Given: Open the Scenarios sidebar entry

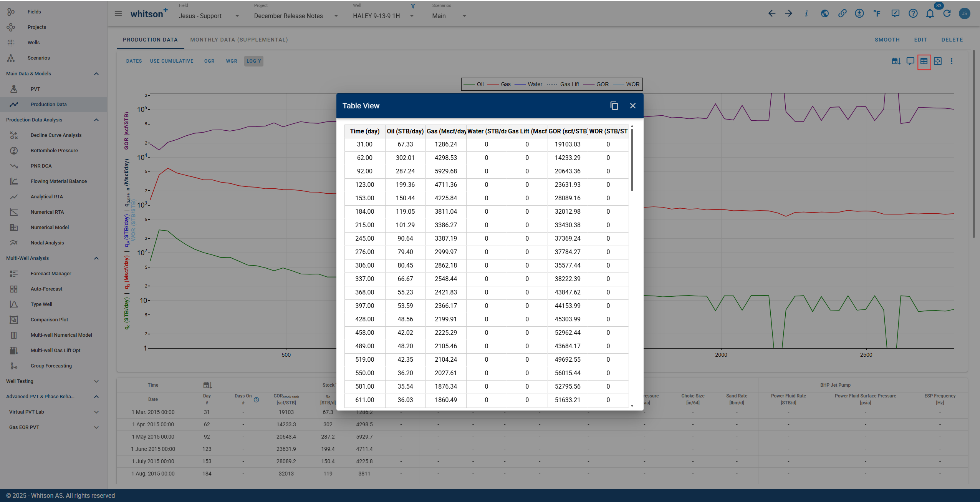Looking at the screenshot, I should [38, 58].
